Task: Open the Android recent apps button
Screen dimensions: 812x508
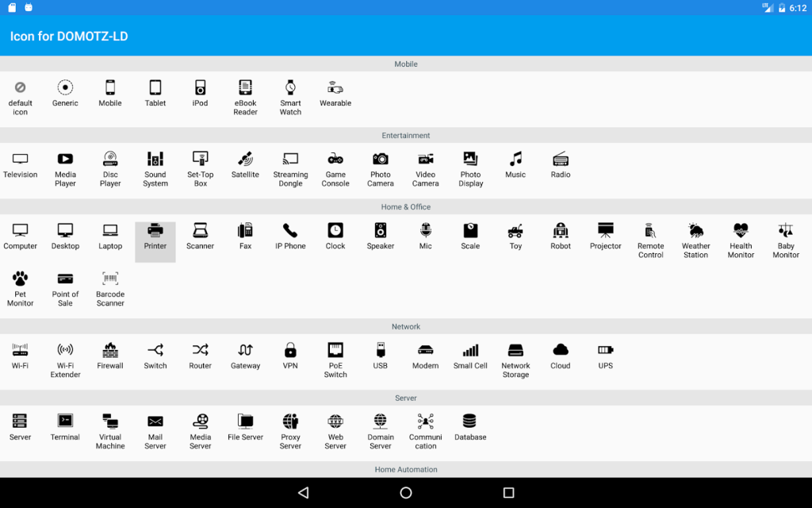Action: click(x=508, y=492)
